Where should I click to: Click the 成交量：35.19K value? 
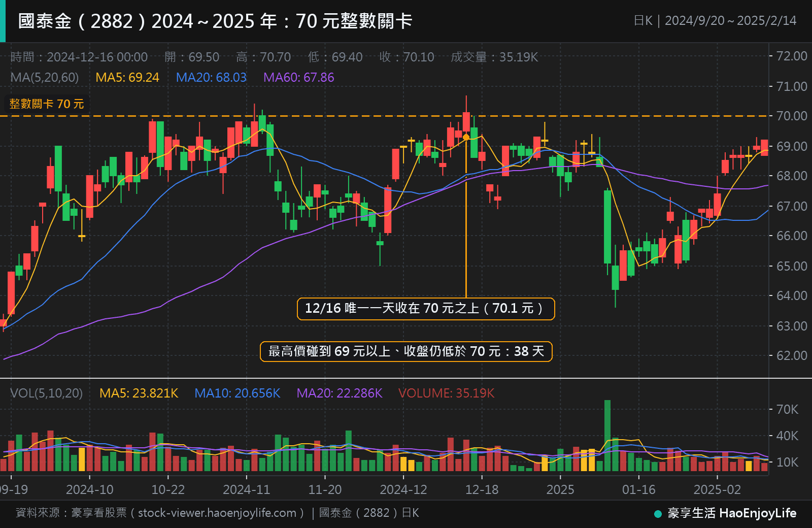[494, 57]
